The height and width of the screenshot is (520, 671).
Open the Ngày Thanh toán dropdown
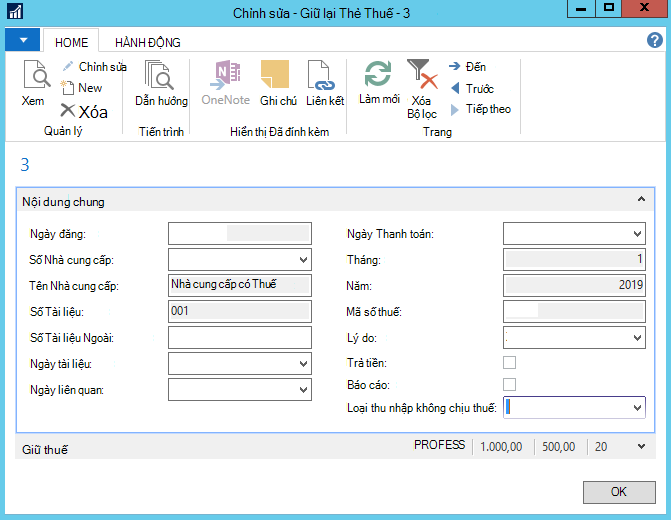637,234
